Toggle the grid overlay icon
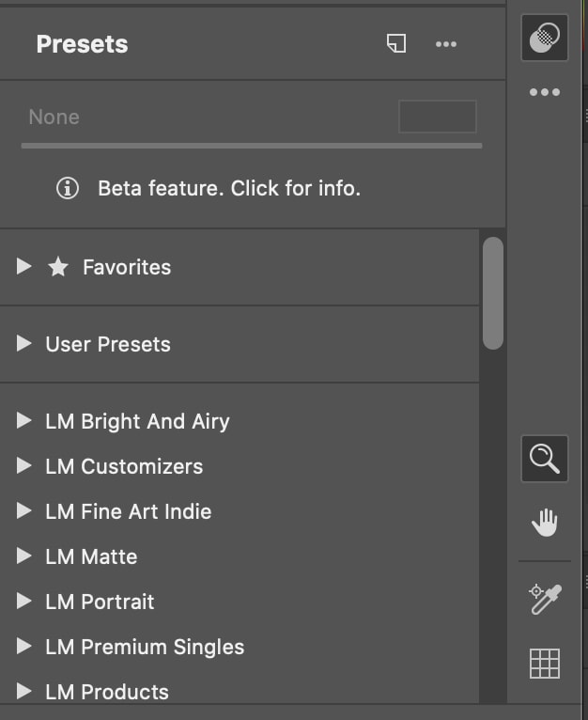Screen dimensions: 588x720 click(x=545, y=664)
